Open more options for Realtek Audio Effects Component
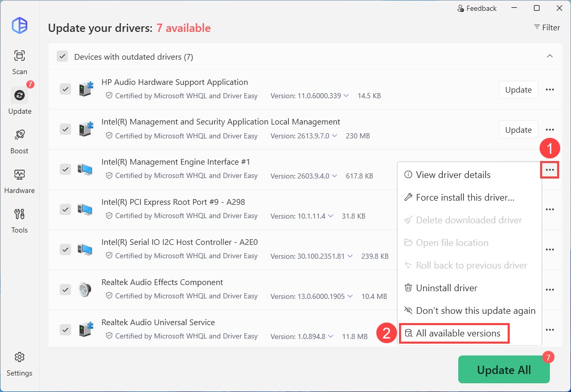This screenshot has width=571, height=392. (x=550, y=289)
